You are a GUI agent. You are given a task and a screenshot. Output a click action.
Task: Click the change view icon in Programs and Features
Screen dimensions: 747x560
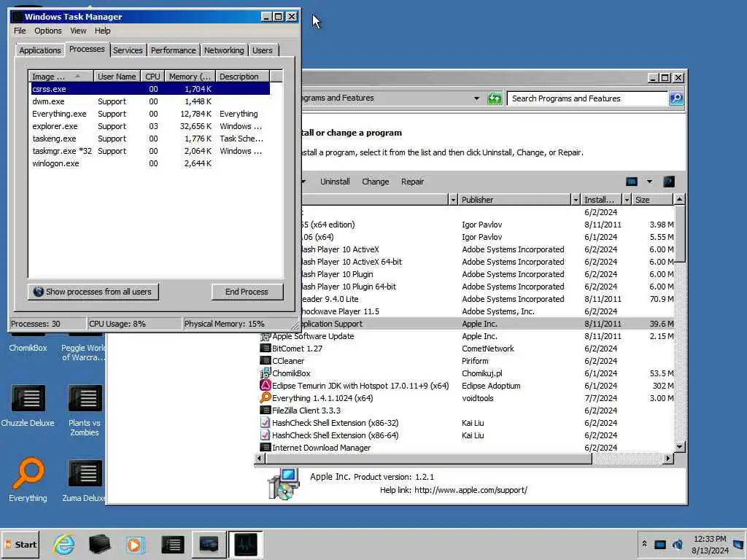pos(632,182)
